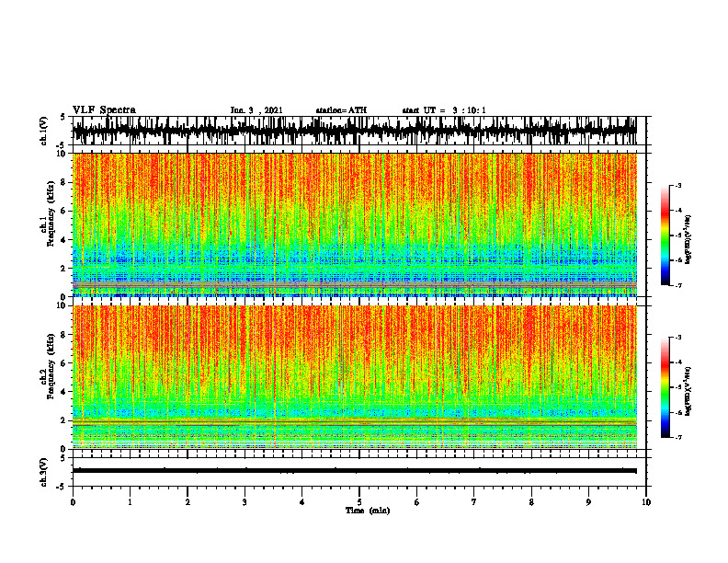Click the ch.2 "Frequency (kHz)" axis label

51,366
